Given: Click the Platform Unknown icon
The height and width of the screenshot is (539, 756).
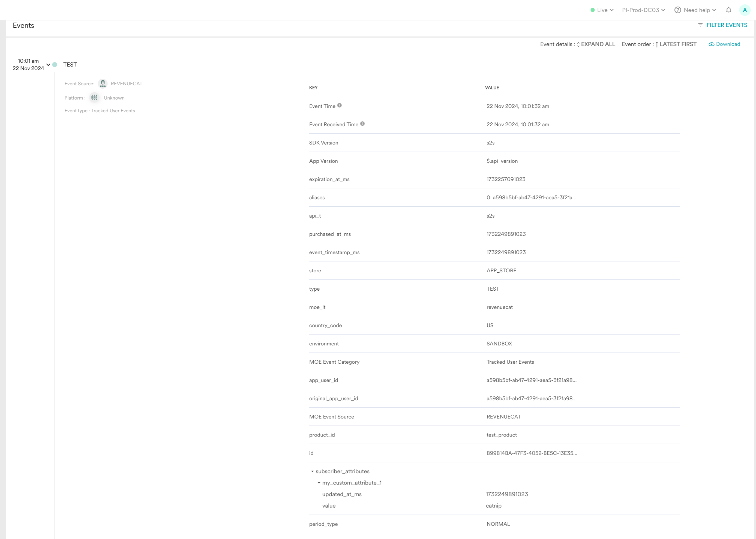Looking at the screenshot, I should pyautogui.click(x=94, y=98).
